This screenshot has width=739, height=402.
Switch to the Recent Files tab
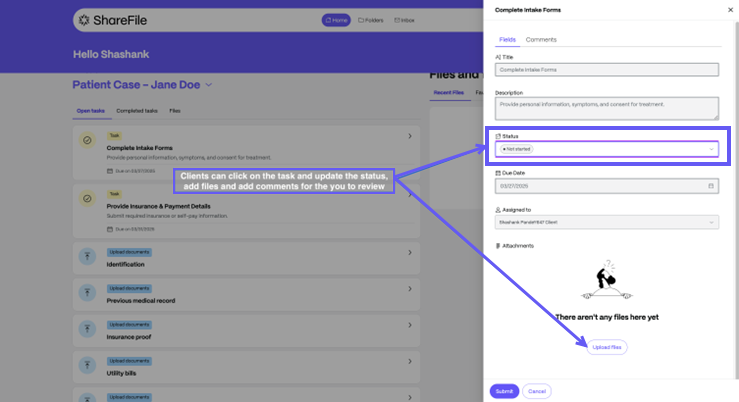tap(449, 93)
